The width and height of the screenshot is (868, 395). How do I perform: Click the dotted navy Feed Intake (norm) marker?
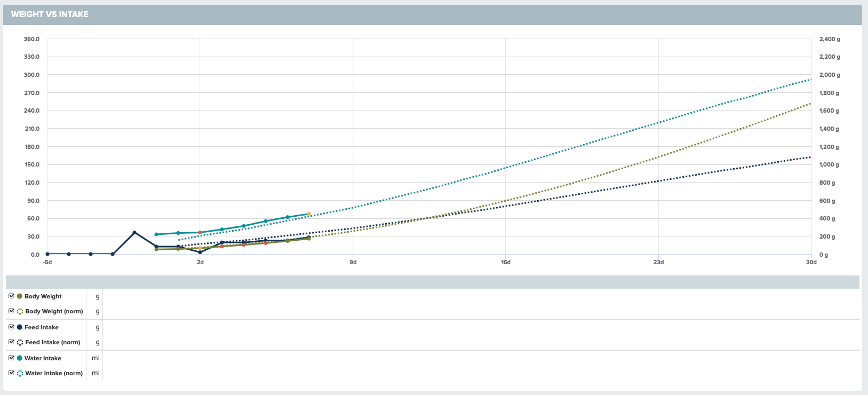point(20,343)
